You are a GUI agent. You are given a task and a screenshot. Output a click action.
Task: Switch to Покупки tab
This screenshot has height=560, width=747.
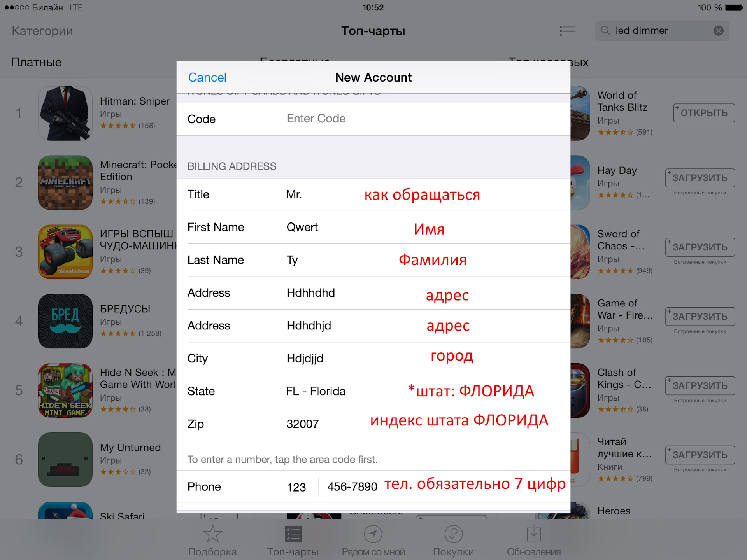pos(453,541)
